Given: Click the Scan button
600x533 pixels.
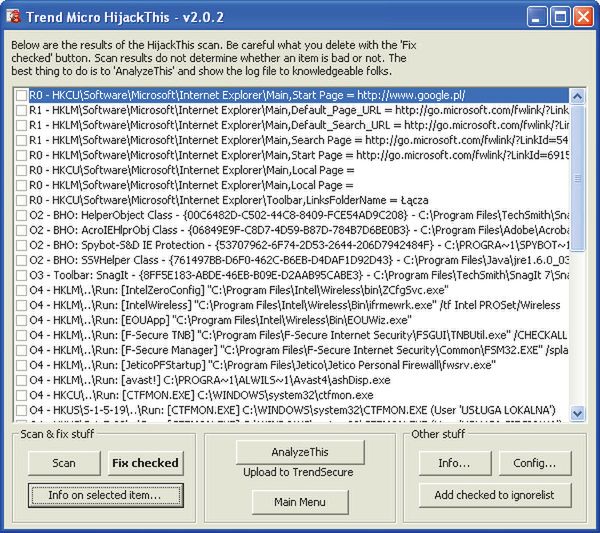Looking at the screenshot, I should click(64, 463).
